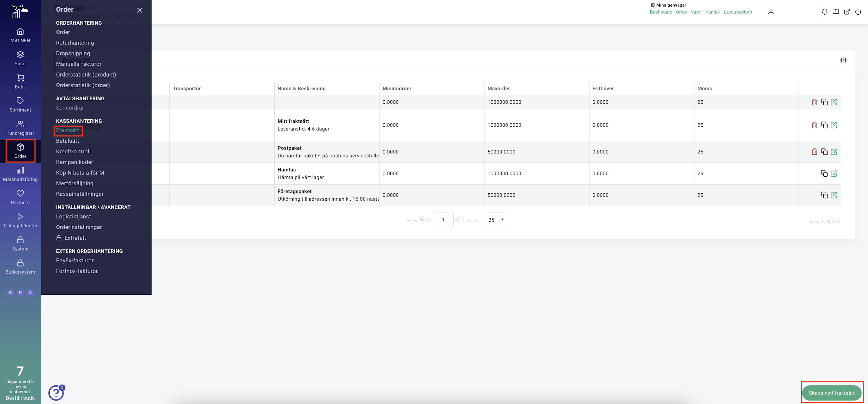Delete the Postpaket shipping method
Image resolution: width=868 pixels, height=404 pixels.
pyautogui.click(x=814, y=152)
